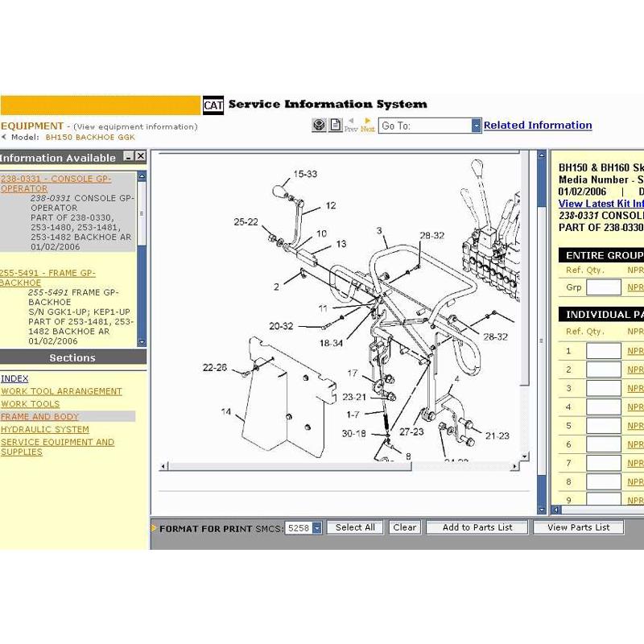Click the parts nut icon in toolbar
Image resolution: width=644 pixels, height=644 pixels.
pyautogui.click(x=319, y=125)
